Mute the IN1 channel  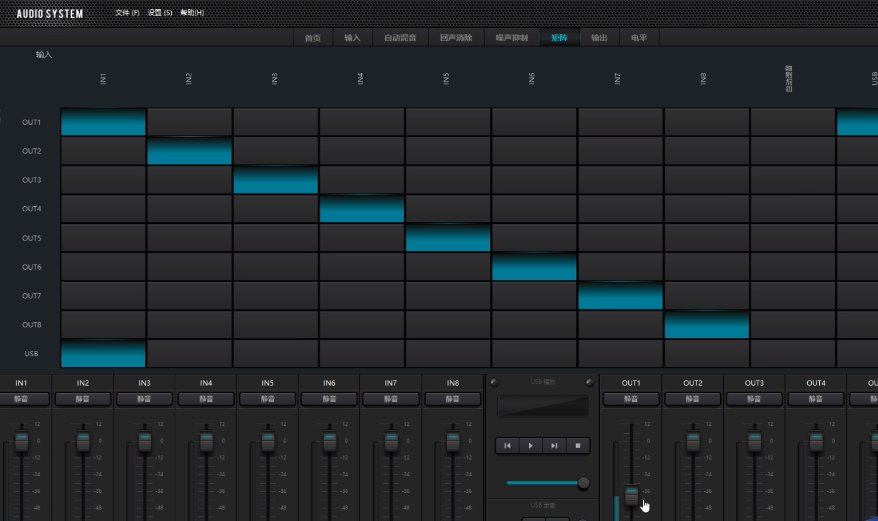click(21, 399)
